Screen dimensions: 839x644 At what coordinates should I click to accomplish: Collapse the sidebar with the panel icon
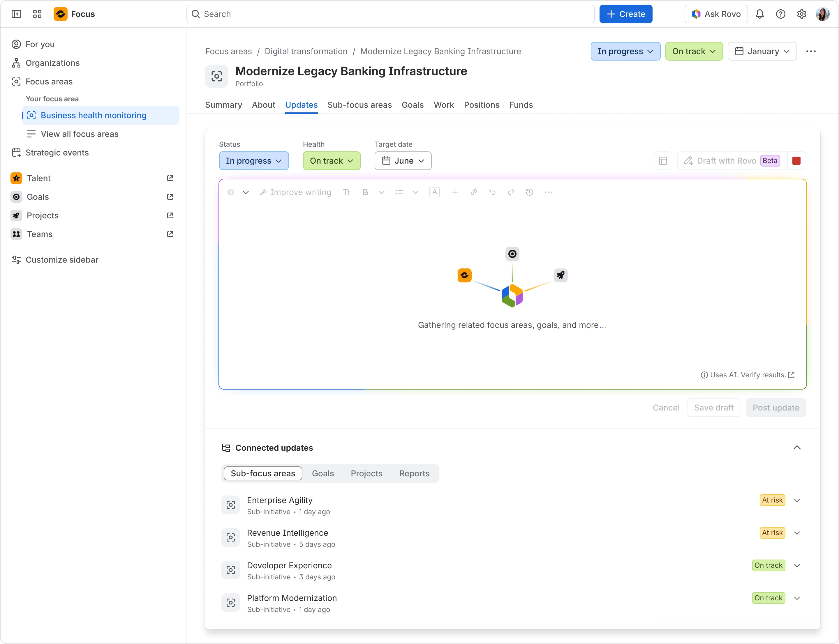(x=16, y=14)
